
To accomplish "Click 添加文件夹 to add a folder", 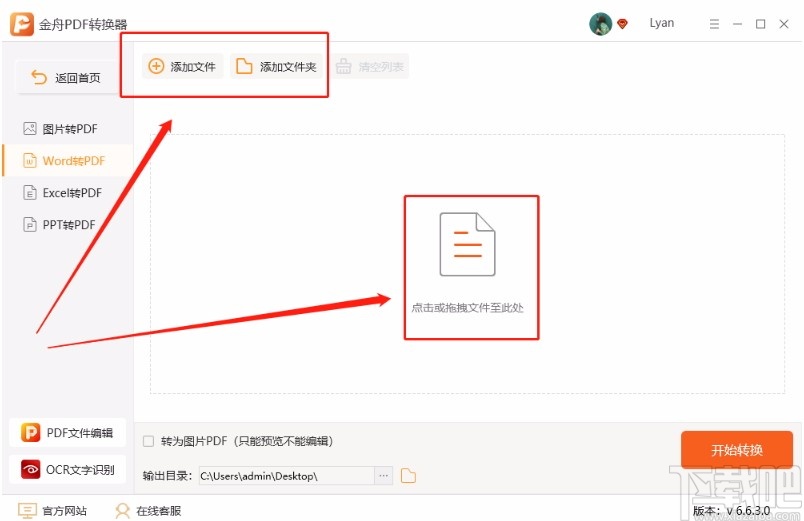I will pos(276,66).
